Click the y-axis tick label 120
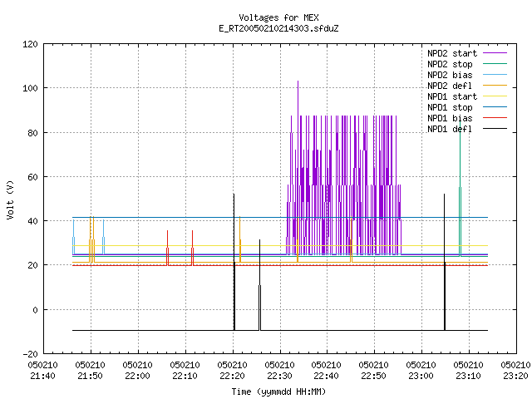 30,44
